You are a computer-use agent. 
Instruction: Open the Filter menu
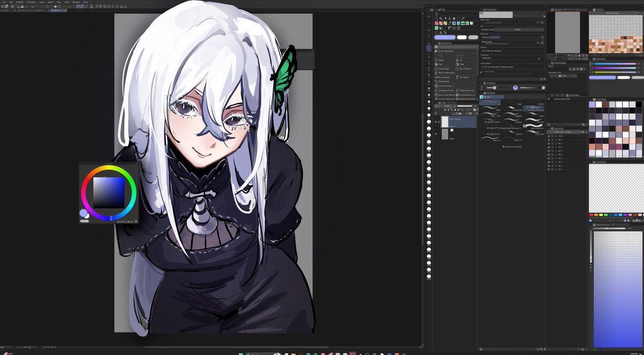(67, 2)
